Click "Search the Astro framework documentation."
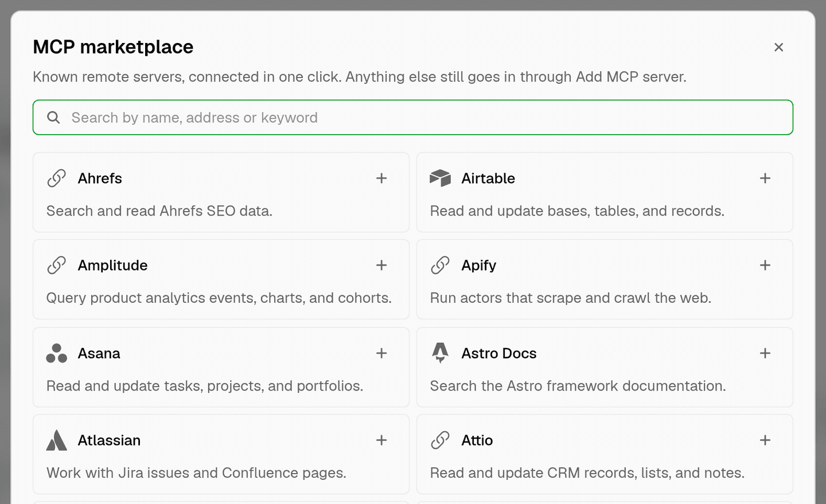This screenshot has height=504, width=826. click(578, 386)
